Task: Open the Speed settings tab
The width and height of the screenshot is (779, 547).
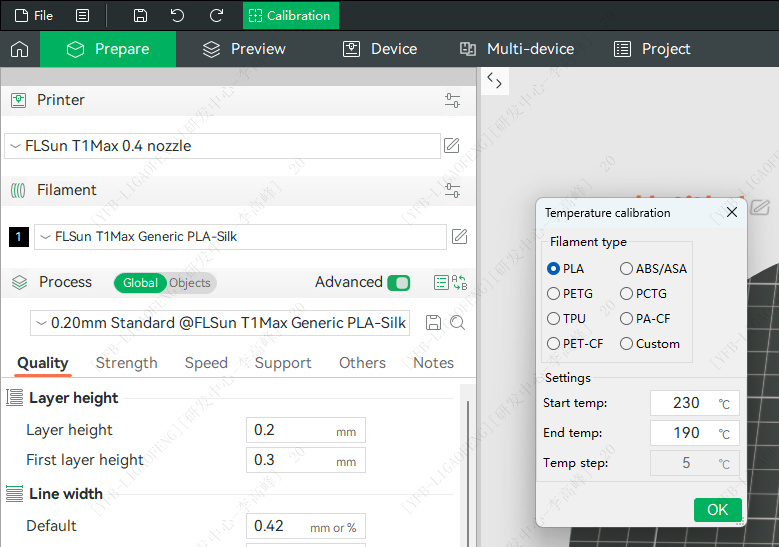Action: [206, 363]
